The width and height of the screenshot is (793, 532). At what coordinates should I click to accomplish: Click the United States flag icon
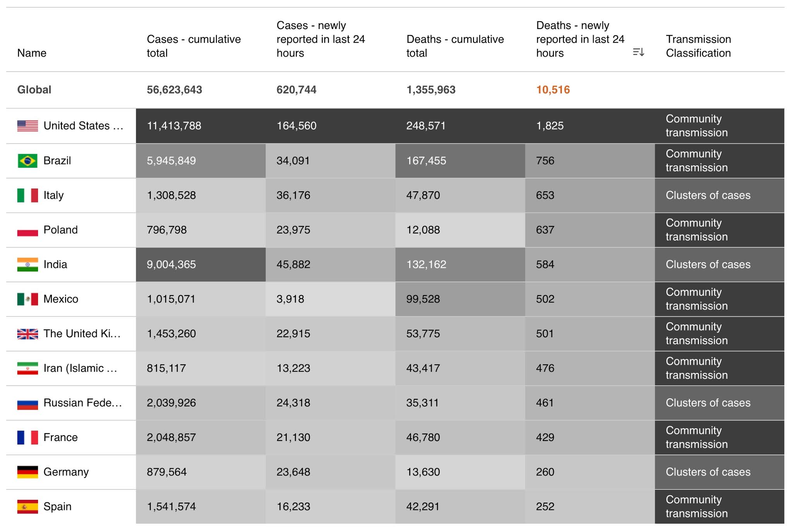pos(27,126)
